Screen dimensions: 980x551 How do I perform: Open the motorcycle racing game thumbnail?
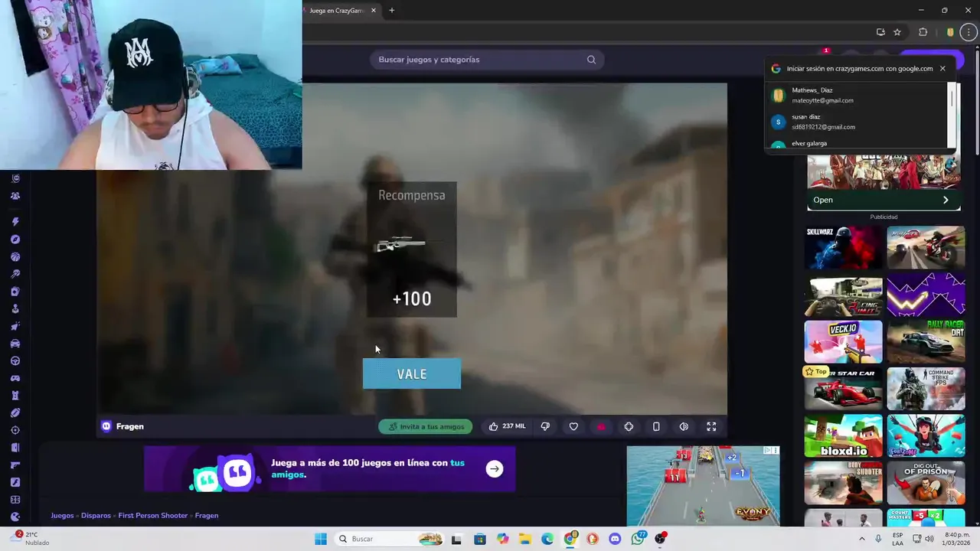[x=926, y=247]
